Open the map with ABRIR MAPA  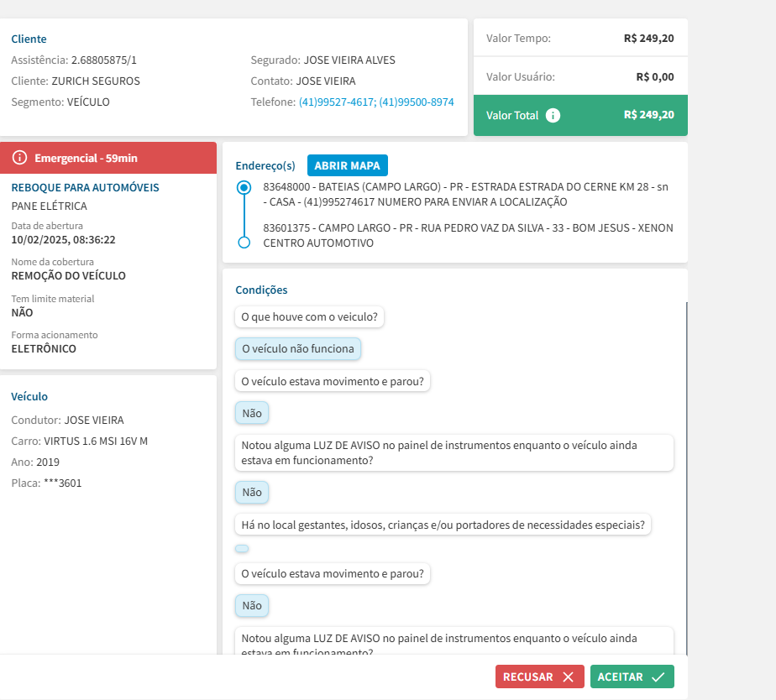point(348,165)
